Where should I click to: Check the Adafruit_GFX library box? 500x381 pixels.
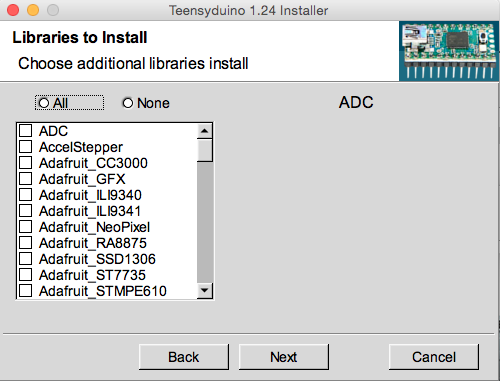pyautogui.click(x=26, y=179)
